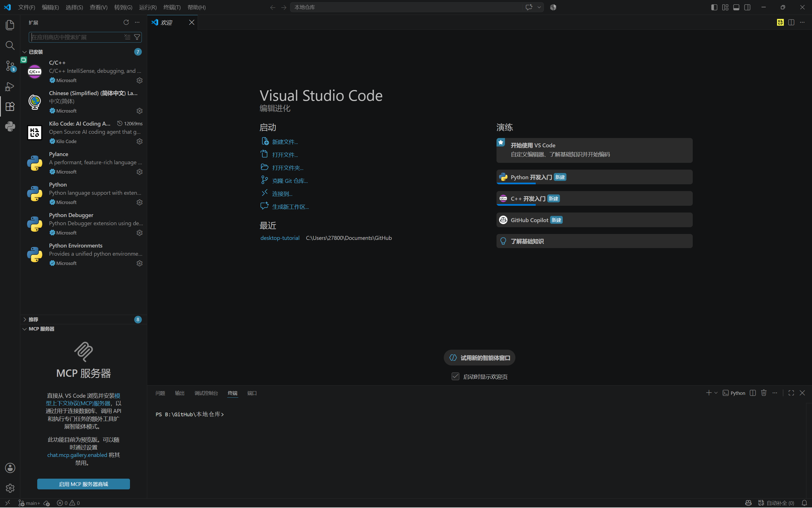The image size is (812, 508).
Task: Click the Extensions icon in the activity bar
Action: tap(10, 106)
